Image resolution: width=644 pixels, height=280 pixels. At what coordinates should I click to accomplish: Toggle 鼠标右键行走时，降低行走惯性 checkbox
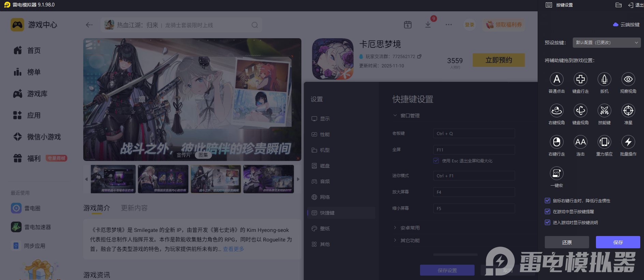click(548, 201)
